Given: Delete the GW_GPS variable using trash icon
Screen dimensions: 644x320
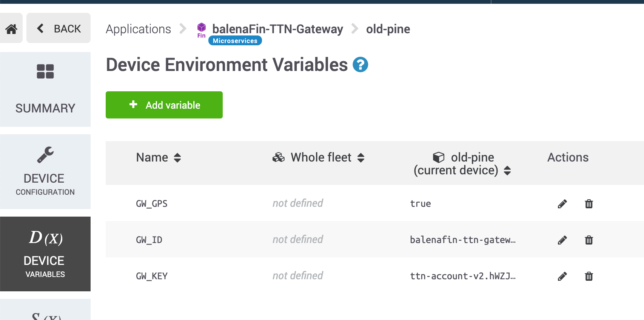Looking at the screenshot, I should pyautogui.click(x=589, y=204).
